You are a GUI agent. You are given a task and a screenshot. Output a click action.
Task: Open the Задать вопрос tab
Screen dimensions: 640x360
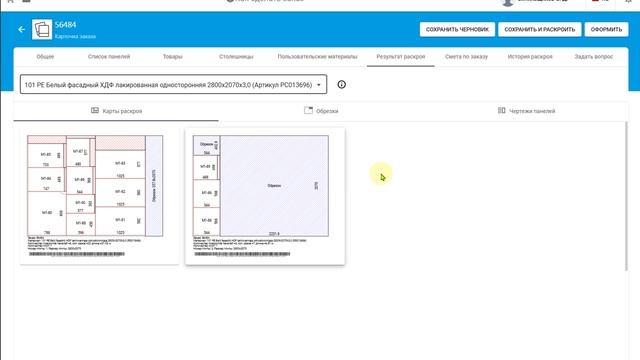[x=594, y=57]
